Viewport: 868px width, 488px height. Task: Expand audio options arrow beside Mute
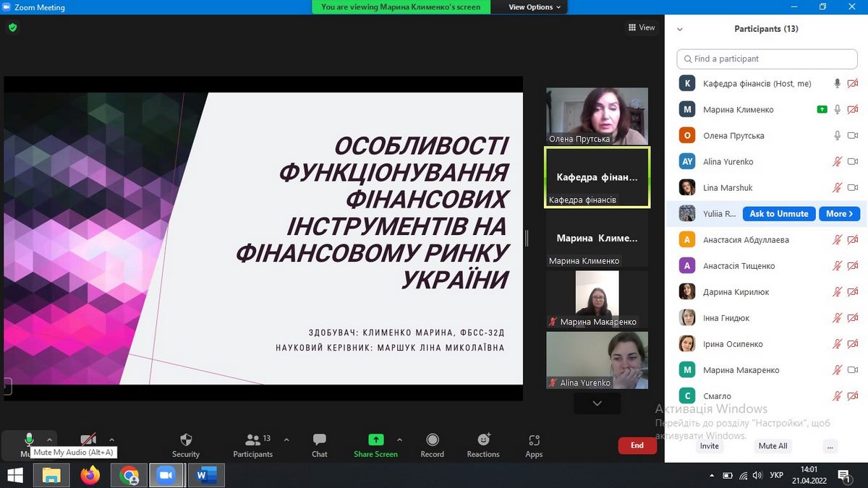[50, 439]
